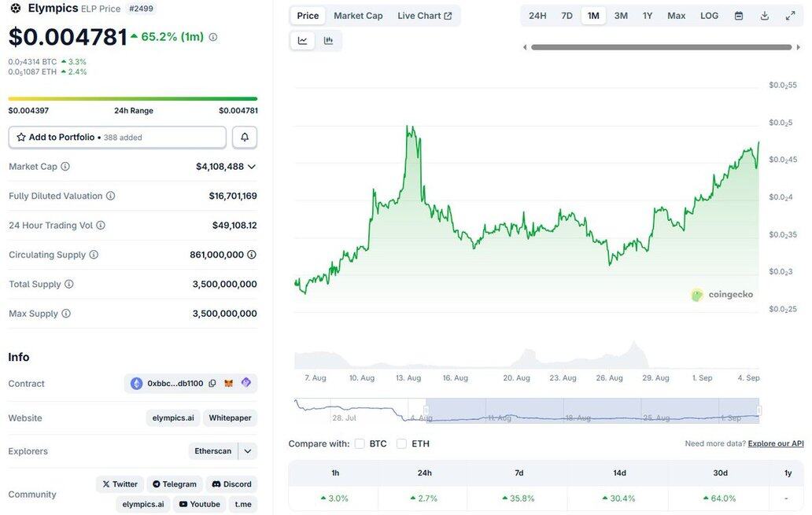Show Fully Diluted Valuation info icon
Image resolution: width=812 pixels, height=515 pixels.
pos(111,196)
